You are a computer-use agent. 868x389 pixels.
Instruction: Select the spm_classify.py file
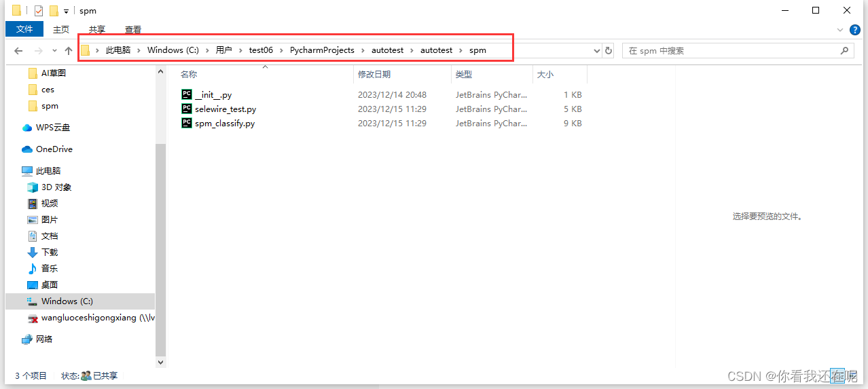click(x=225, y=124)
